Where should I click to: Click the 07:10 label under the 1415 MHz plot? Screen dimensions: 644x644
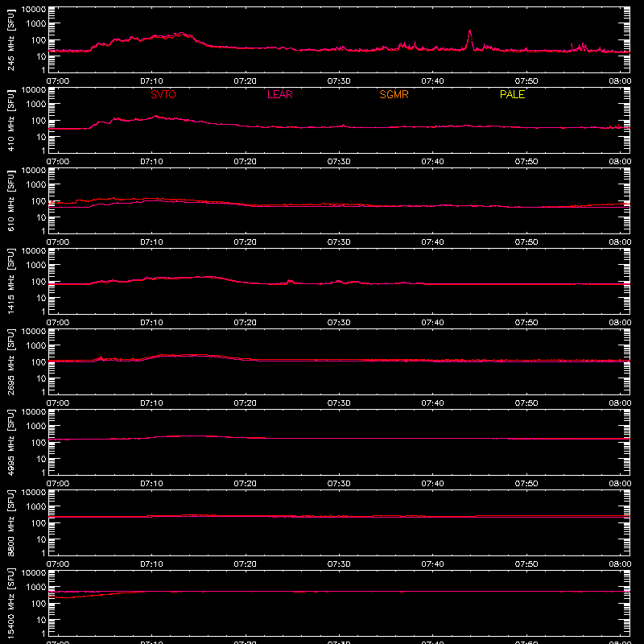(x=151, y=323)
